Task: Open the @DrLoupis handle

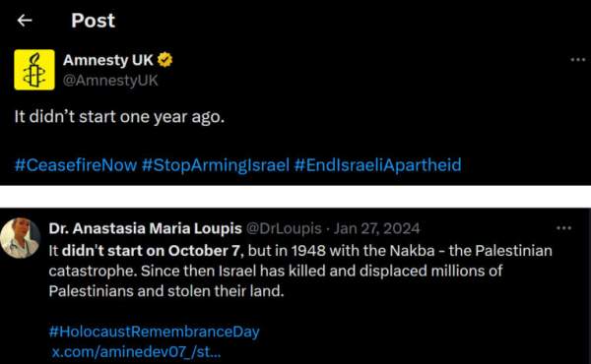Action: (284, 228)
